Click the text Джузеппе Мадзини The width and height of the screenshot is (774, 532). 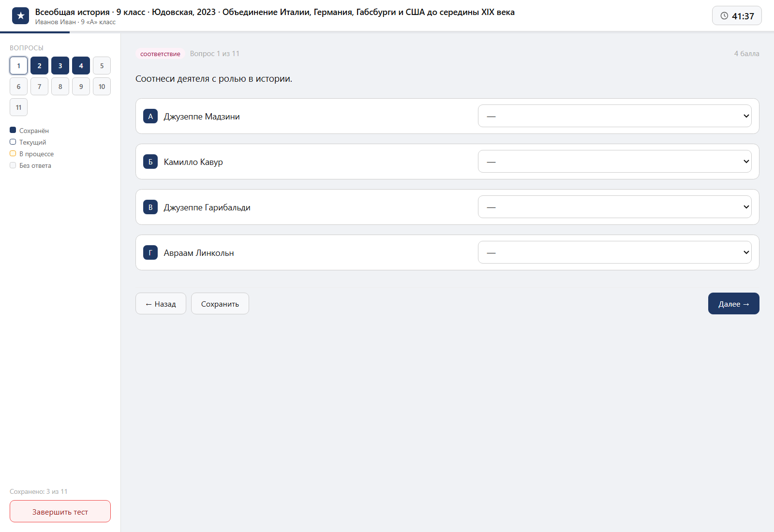[202, 117]
